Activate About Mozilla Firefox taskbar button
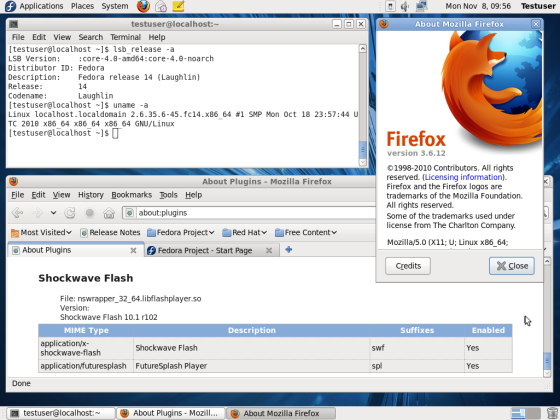The height and width of the screenshot is (420, 560). click(281, 413)
